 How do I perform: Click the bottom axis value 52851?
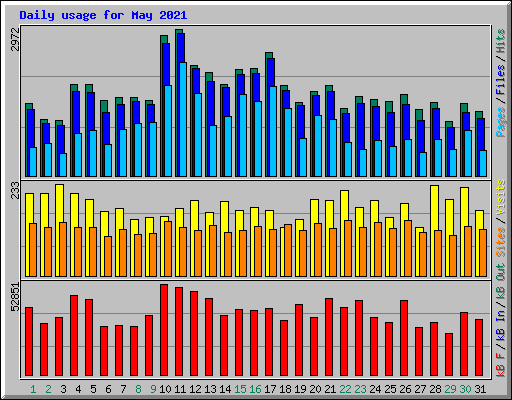[15, 296]
